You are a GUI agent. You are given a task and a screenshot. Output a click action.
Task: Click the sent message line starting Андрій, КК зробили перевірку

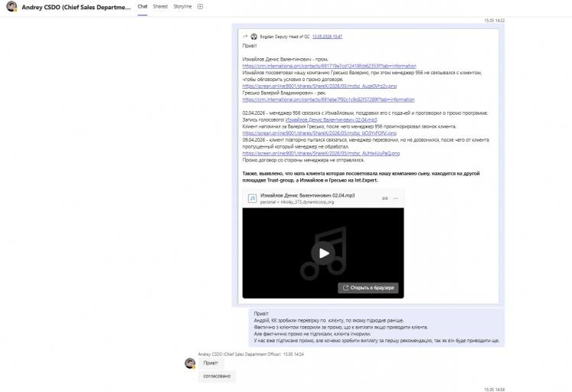(328, 321)
